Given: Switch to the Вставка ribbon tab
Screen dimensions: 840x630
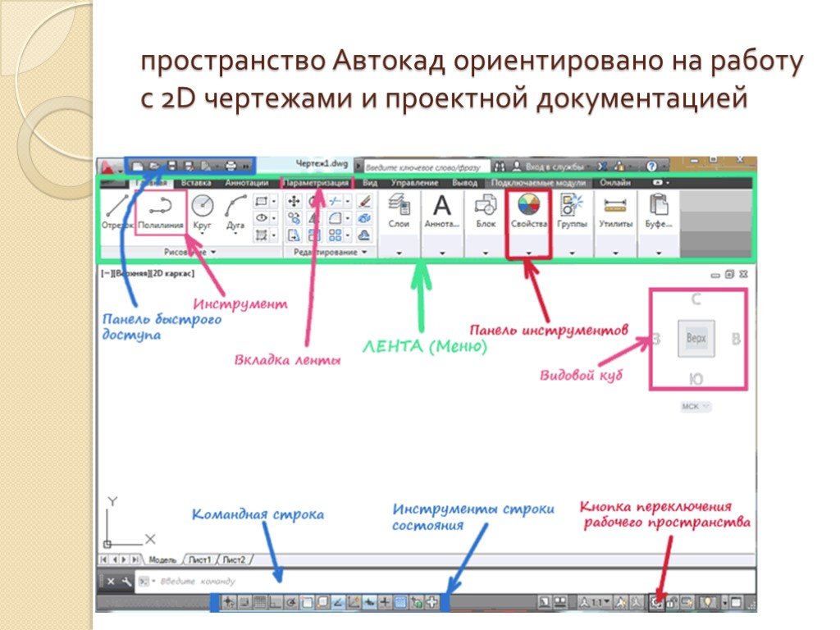Looking at the screenshot, I should click(x=195, y=183).
